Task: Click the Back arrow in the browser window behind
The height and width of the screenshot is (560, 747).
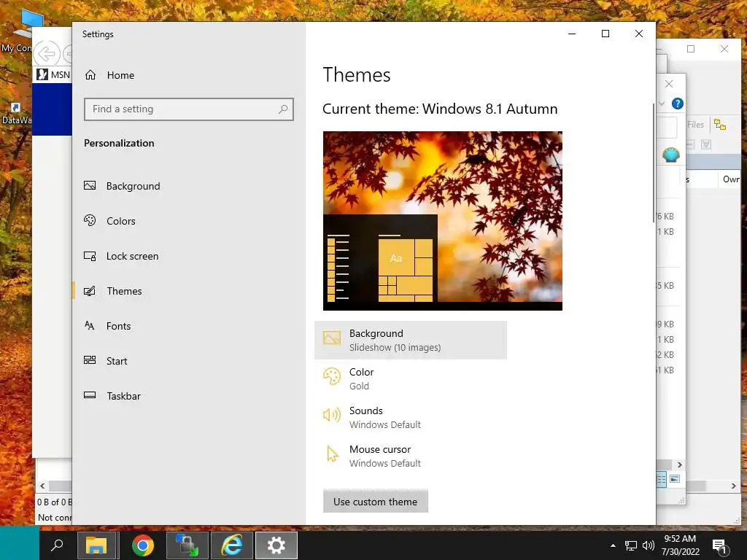Action: [x=46, y=53]
